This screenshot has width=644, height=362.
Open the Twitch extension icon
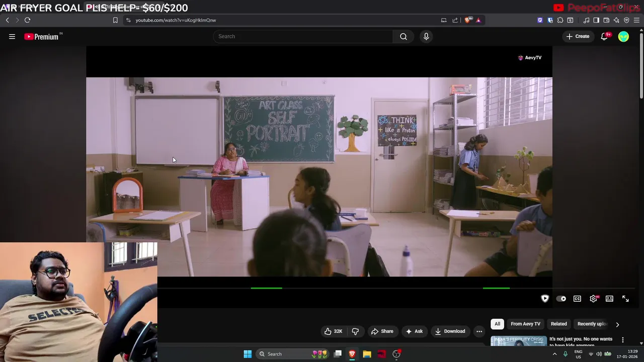(x=540, y=20)
